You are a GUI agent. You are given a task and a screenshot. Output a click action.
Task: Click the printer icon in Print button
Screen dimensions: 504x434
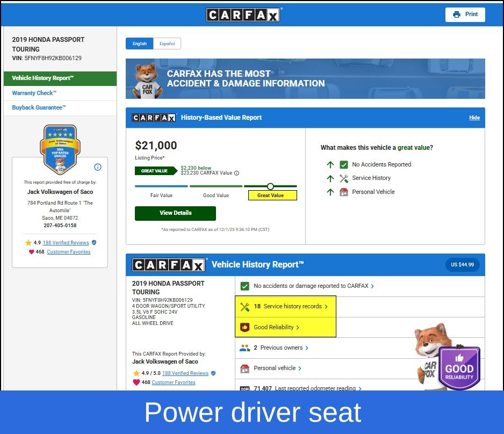[x=457, y=15]
